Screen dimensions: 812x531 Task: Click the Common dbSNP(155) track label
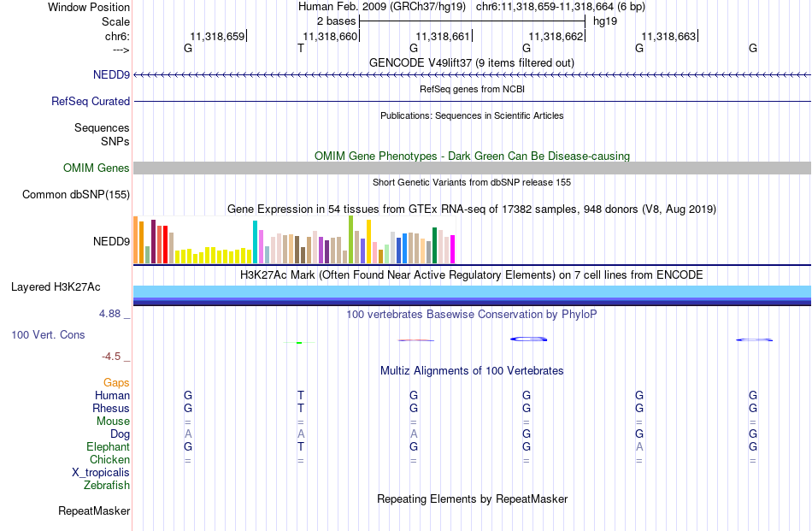pos(75,194)
